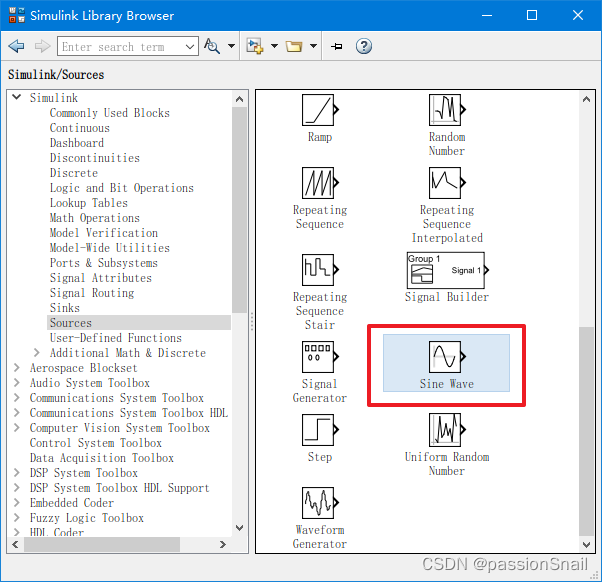Expand Communications System Toolbox HDL node

click(17, 412)
